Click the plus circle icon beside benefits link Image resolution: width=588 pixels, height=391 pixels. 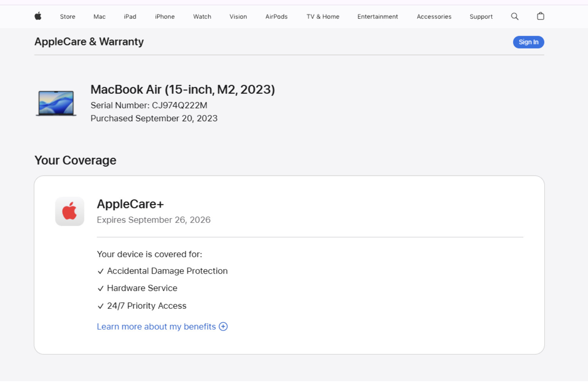[x=223, y=326]
